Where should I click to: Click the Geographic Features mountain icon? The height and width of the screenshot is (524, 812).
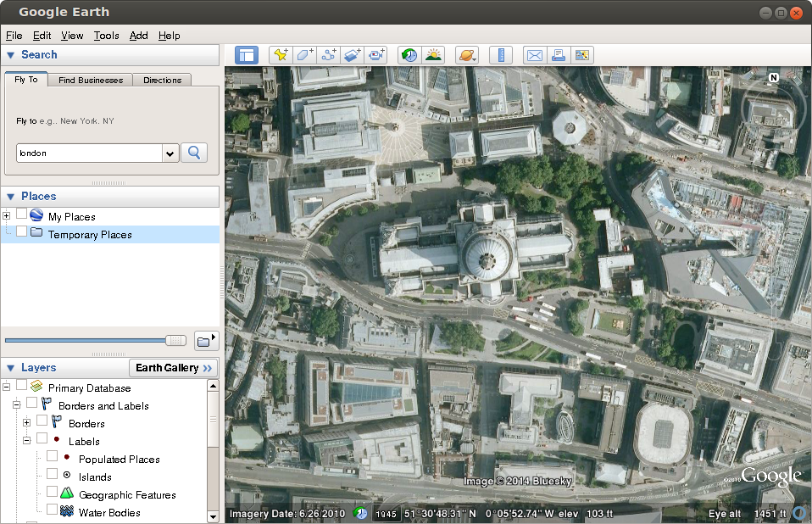click(67, 493)
